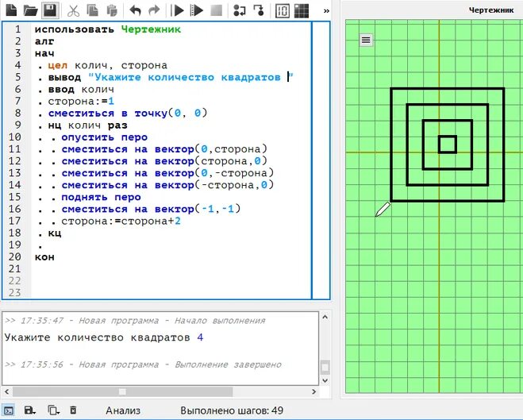The width and height of the screenshot is (523, 420).
Task: Undo the last edit
Action: click(135, 10)
